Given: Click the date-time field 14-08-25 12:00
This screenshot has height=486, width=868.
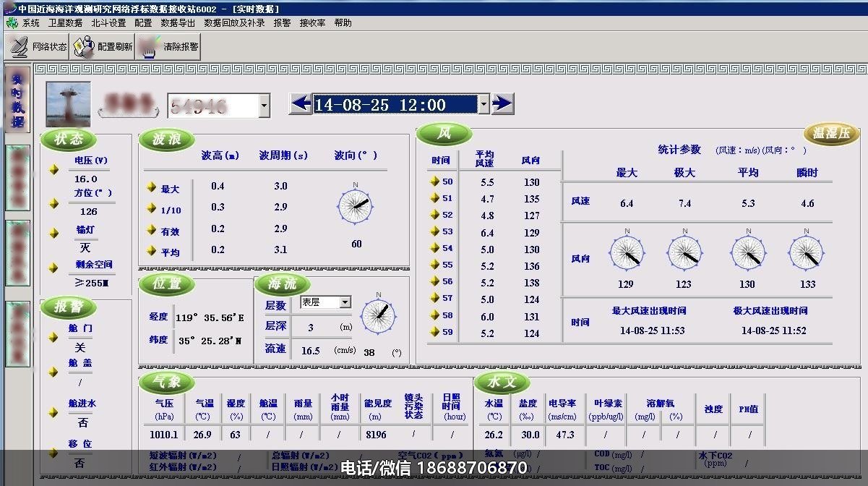Looking at the screenshot, I should click(395, 105).
